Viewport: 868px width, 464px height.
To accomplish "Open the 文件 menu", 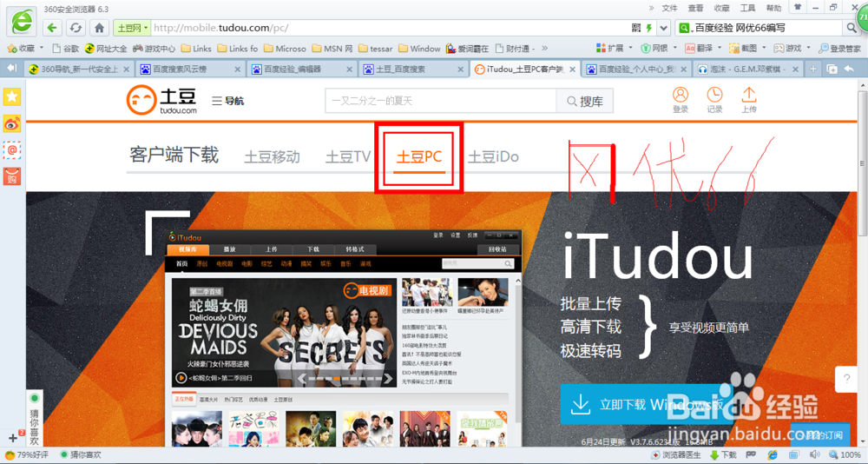I will (670, 8).
